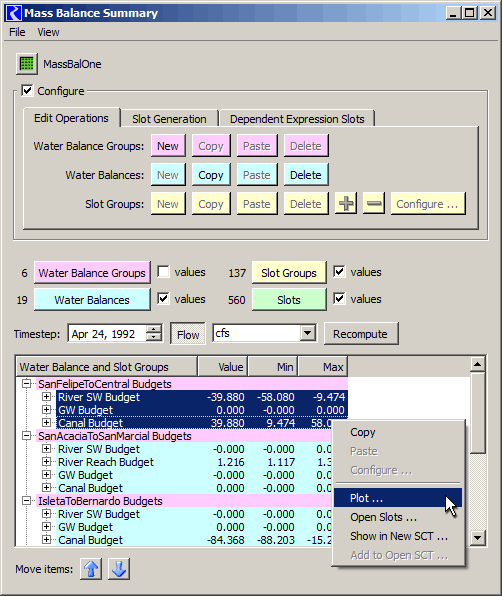Screen dimensions: 502x596
Task: Toggle values checkbox next to Slots
Action: pos(339,299)
